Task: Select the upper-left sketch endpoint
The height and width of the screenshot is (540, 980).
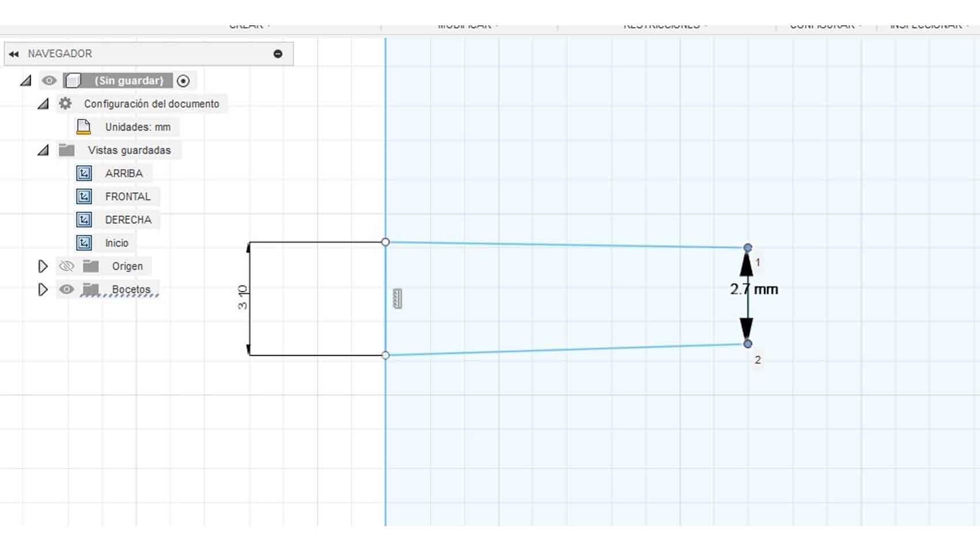Action: click(386, 242)
